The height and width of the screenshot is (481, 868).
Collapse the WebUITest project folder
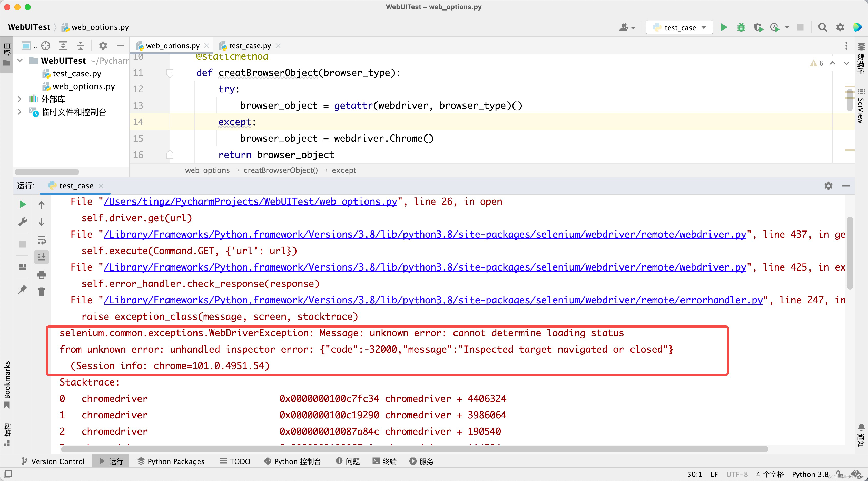point(20,60)
